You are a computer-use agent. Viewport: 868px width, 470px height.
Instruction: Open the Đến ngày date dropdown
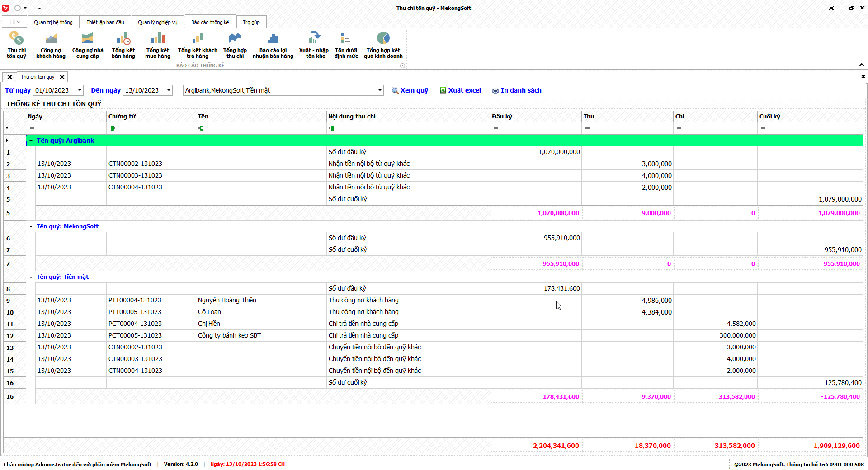[169, 90]
